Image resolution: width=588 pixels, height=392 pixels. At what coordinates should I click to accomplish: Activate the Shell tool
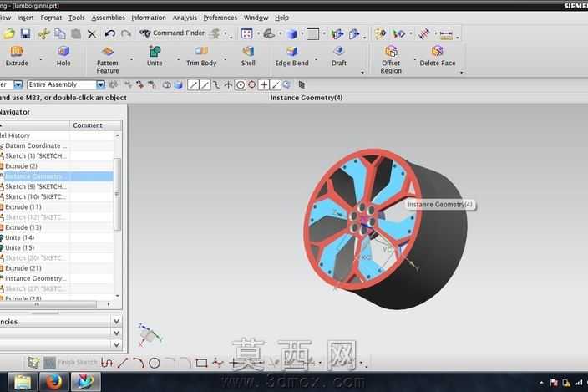(x=248, y=56)
